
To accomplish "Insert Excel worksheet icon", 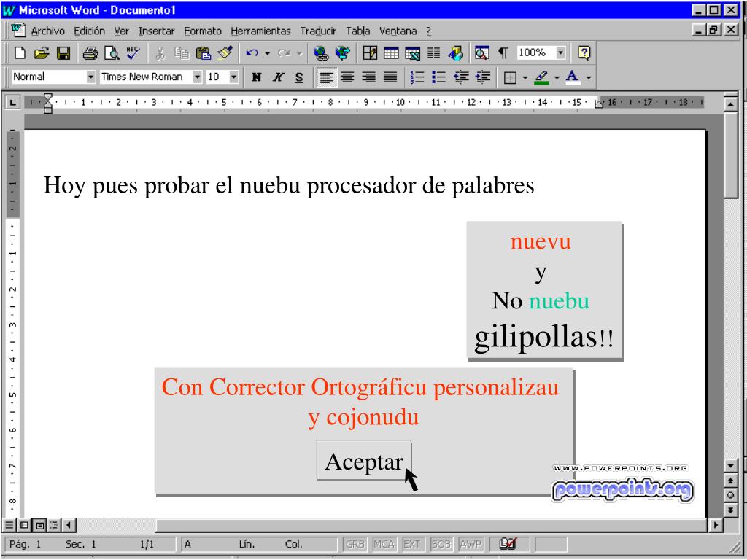I will (x=413, y=52).
